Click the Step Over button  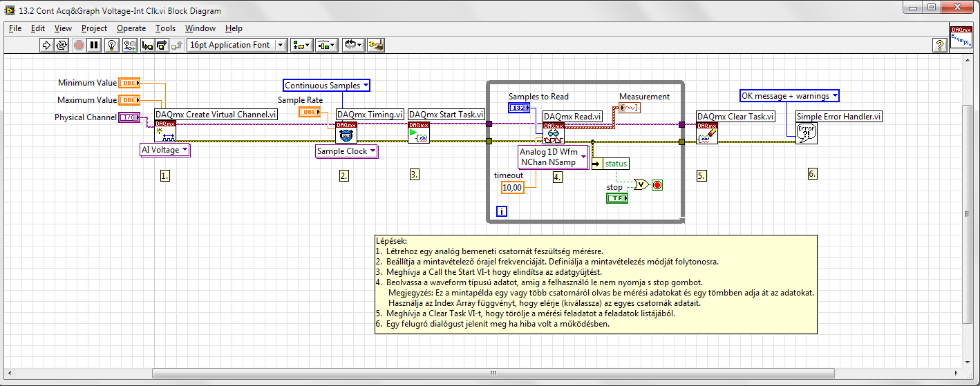tap(161, 45)
